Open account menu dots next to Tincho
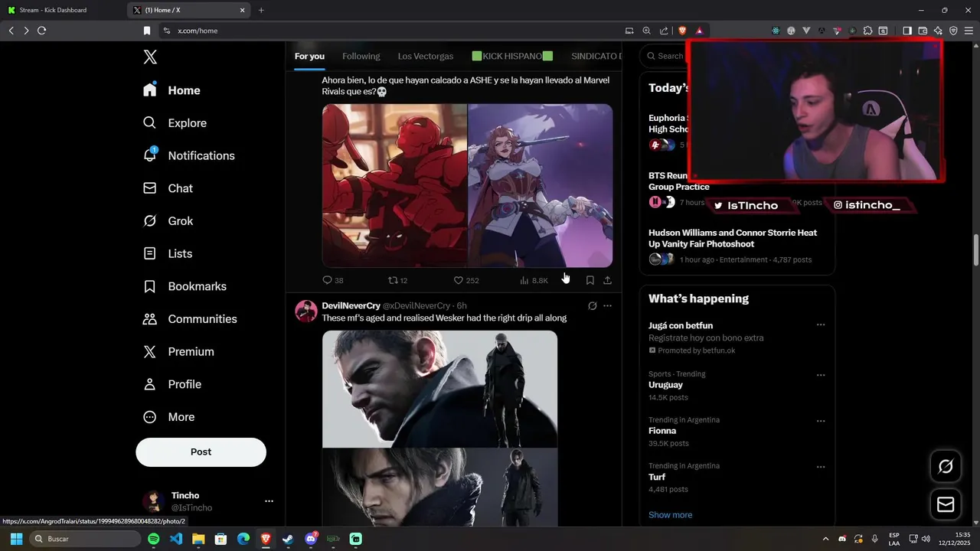Screen dimensions: 980x551 point(269,501)
